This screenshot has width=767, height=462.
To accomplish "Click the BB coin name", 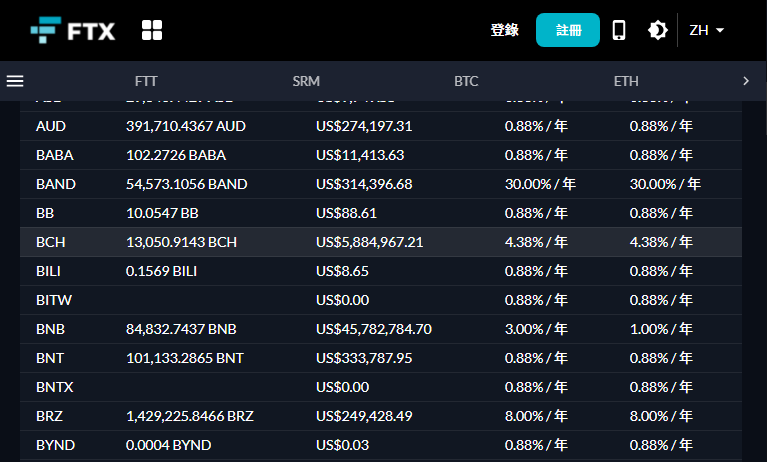I will click(45, 213).
